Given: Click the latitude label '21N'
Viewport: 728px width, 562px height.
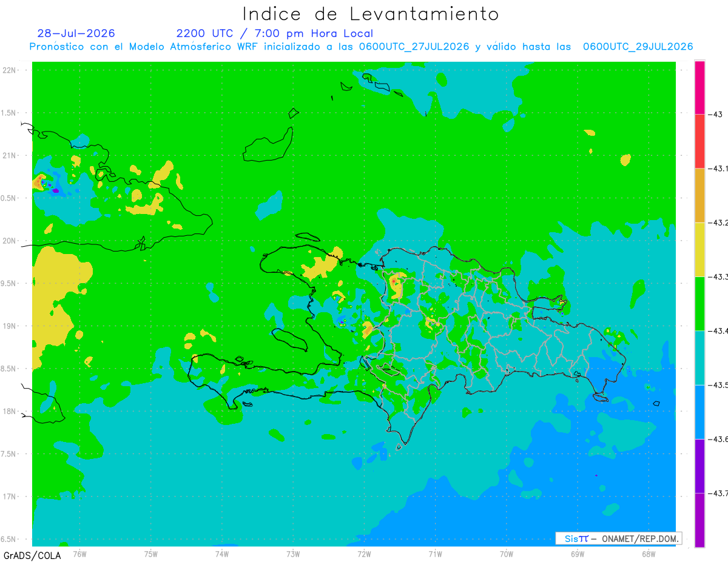Looking at the screenshot, I should click(10, 155).
